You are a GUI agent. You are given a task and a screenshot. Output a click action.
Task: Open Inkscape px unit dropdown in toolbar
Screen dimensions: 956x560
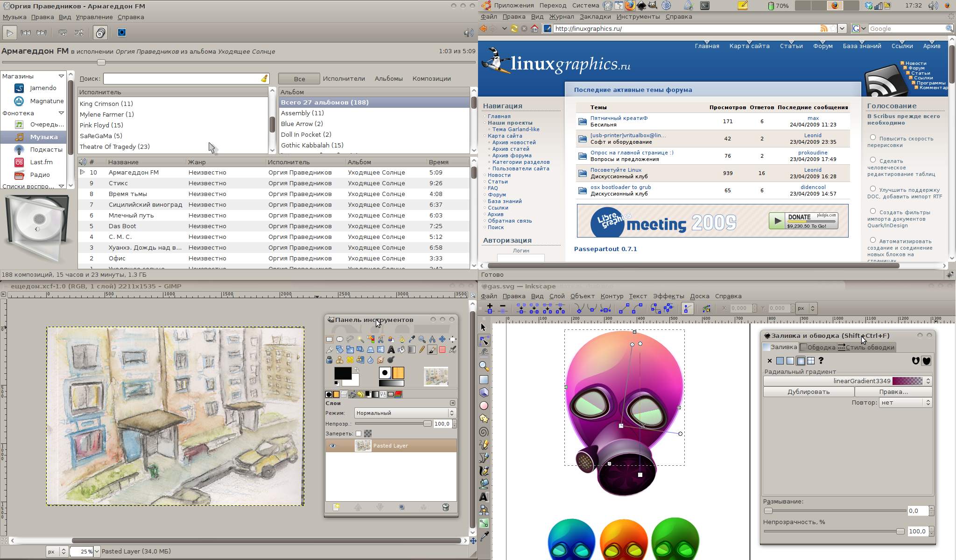pos(806,308)
